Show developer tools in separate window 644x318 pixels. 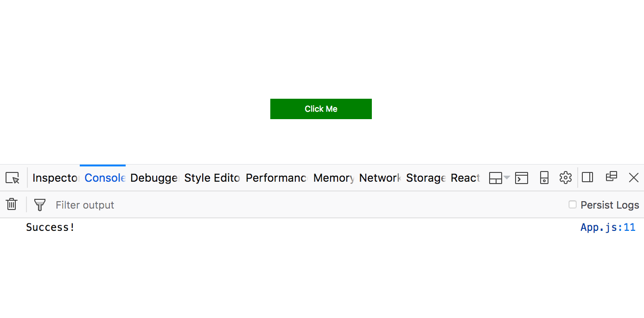click(612, 177)
